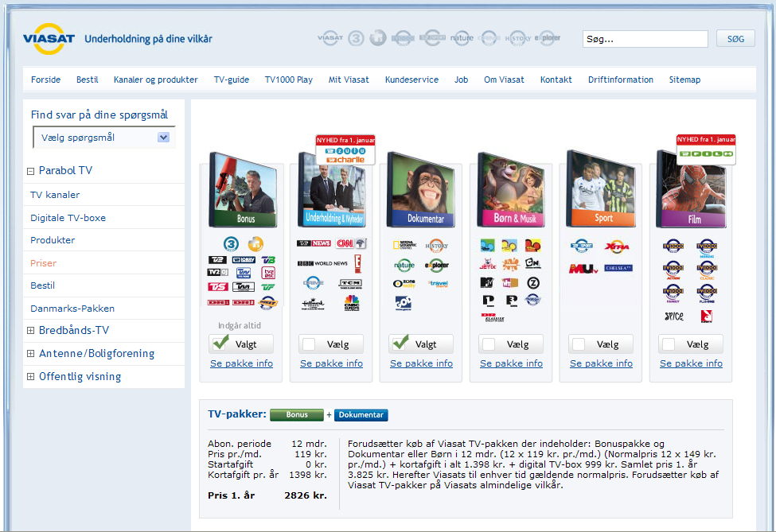Uncheck Valgt for the Dokumentar package
This screenshot has height=532, width=776.
[400, 344]
